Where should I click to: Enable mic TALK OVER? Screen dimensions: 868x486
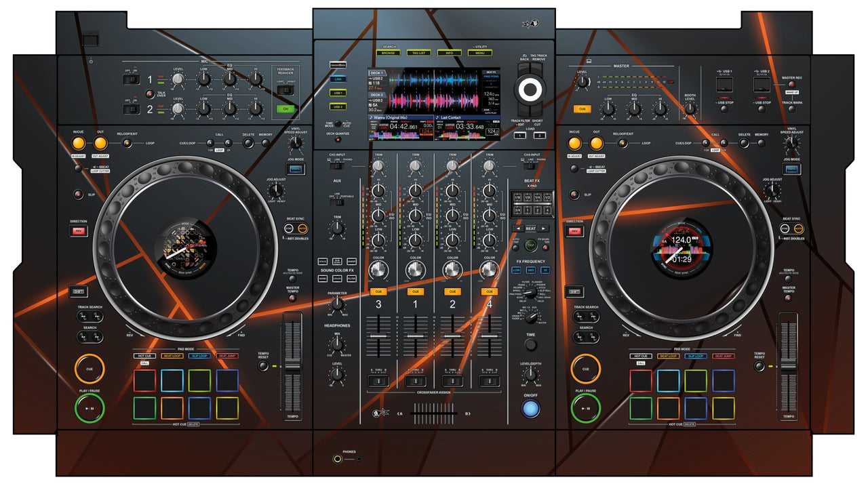tap(151, 94)
